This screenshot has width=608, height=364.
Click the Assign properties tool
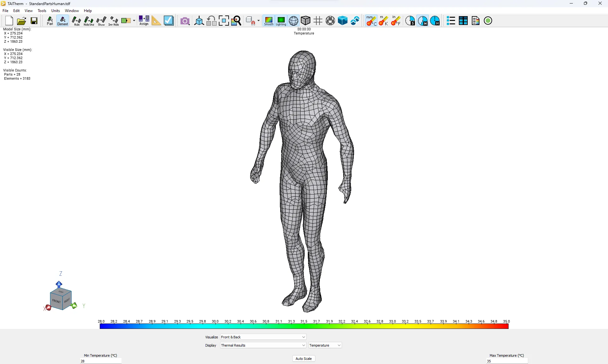(143, 21)
